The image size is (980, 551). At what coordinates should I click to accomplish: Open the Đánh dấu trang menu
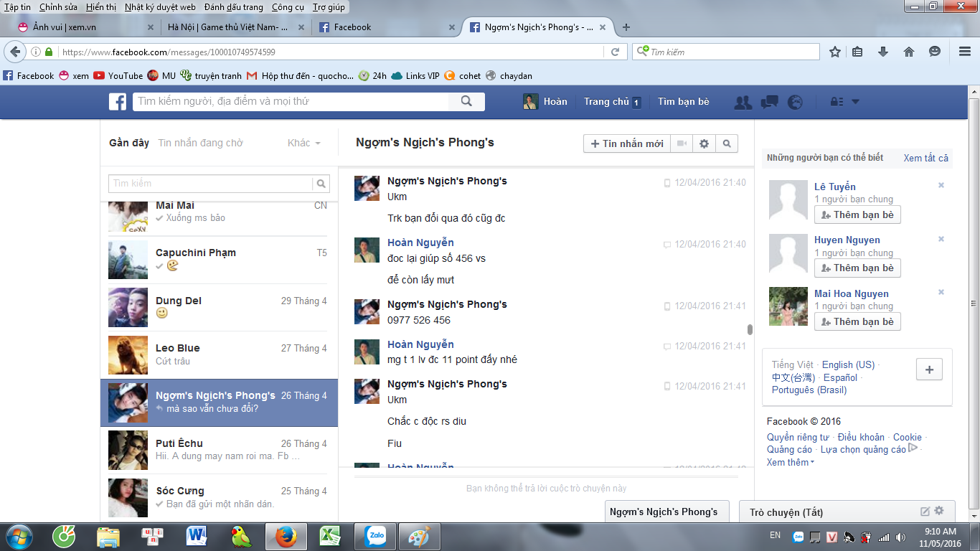(x=233, y=7)
